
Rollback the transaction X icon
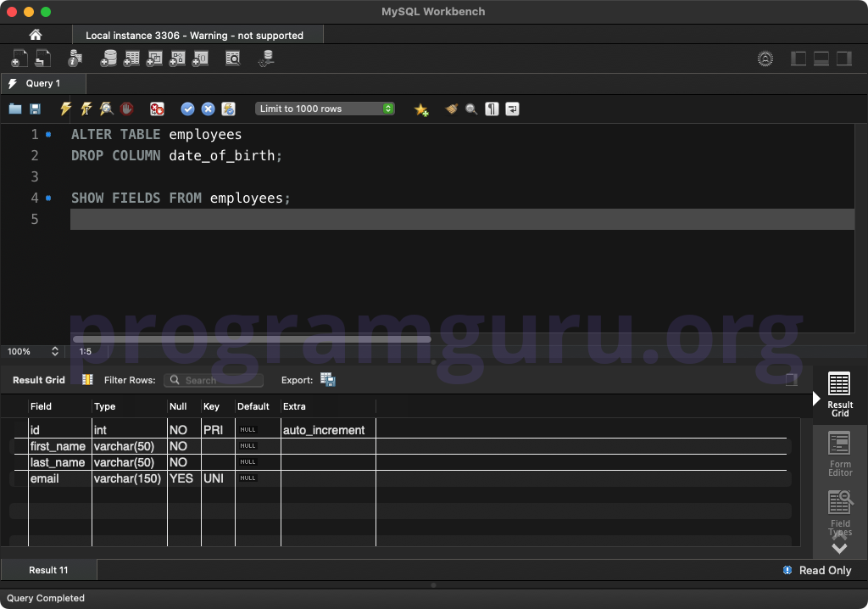point(209,109)
